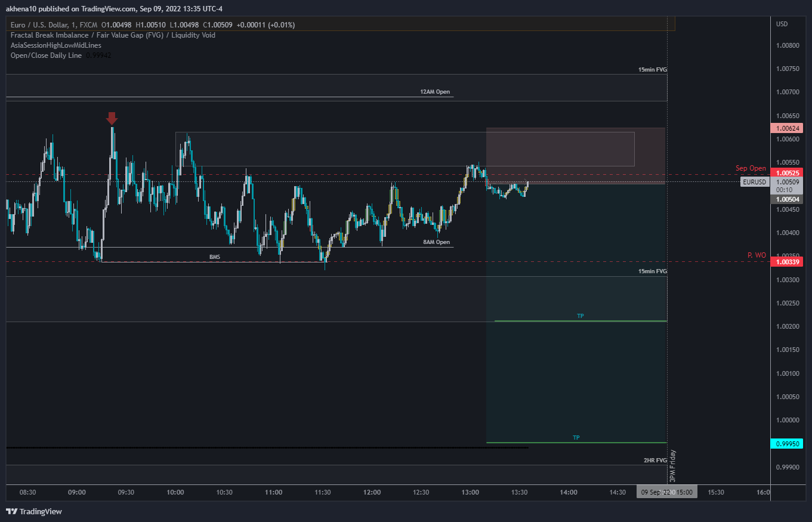Select the red stop-loss zone of short position
812x522 pixels.
point(576,155)
